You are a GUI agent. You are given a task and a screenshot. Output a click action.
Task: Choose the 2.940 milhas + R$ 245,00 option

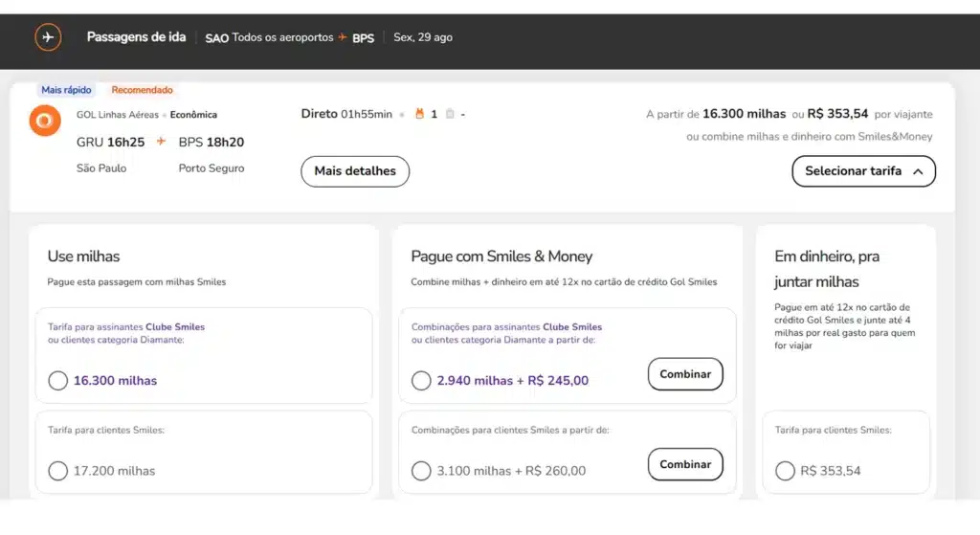tap(421, 381)
